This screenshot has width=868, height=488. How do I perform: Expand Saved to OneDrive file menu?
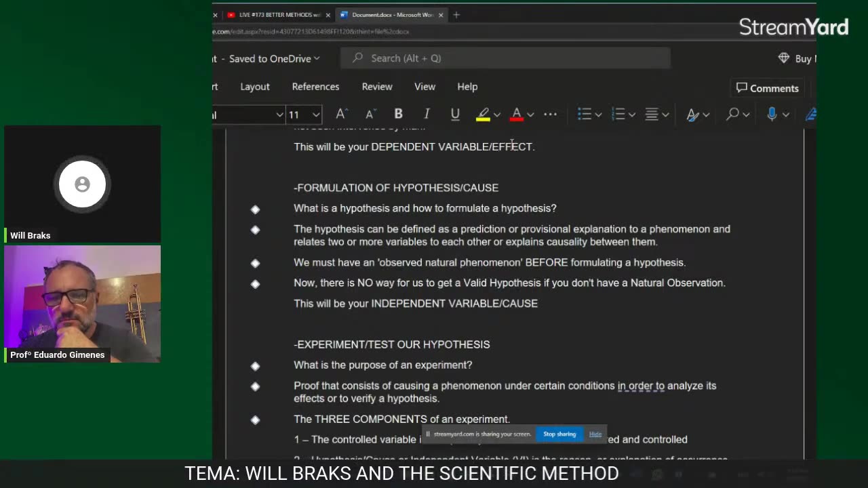[x=274, y=58]
